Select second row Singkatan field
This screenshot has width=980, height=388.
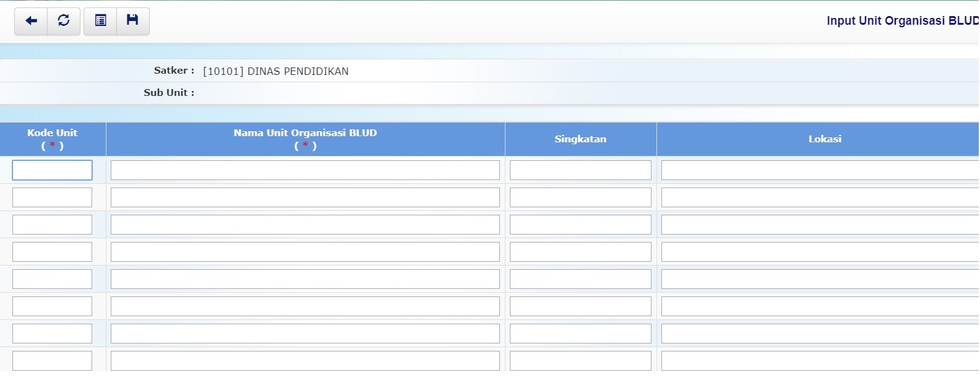[x=580, y=197]
